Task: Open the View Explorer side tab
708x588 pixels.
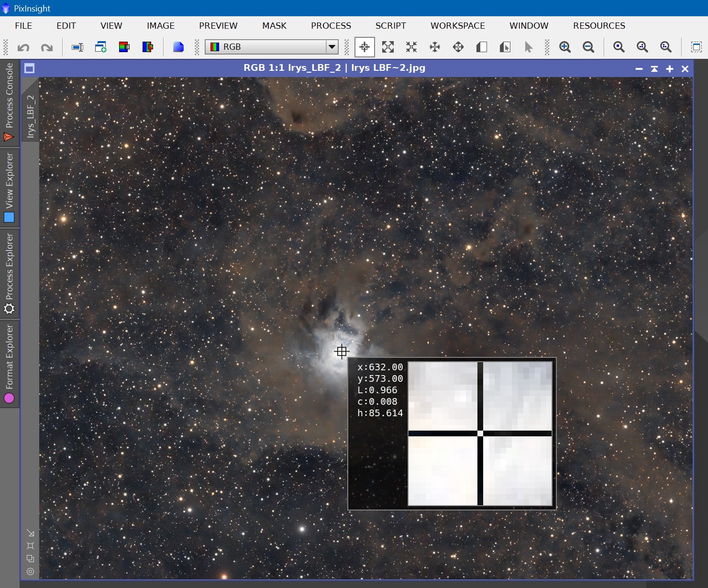Action: 9,188
